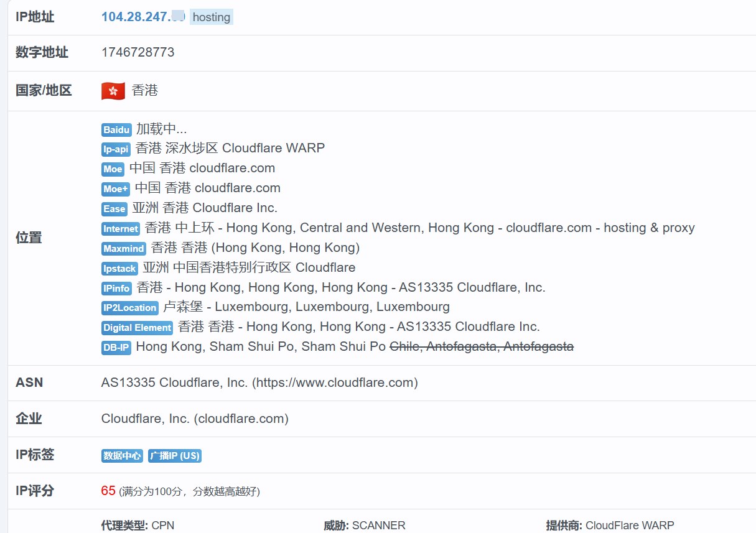Click the ASN row label
This screenshot has width=756, height=533.
pyautogui.click(x=29, y=382)
